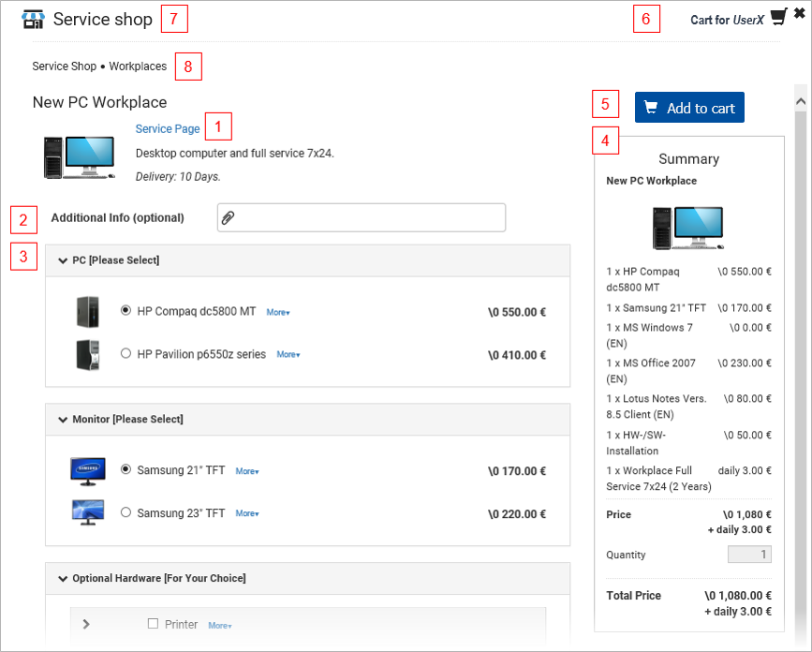Screen dimensions: 812x652
Task: Click the X icon next to the cart
Action: (800, 13)
